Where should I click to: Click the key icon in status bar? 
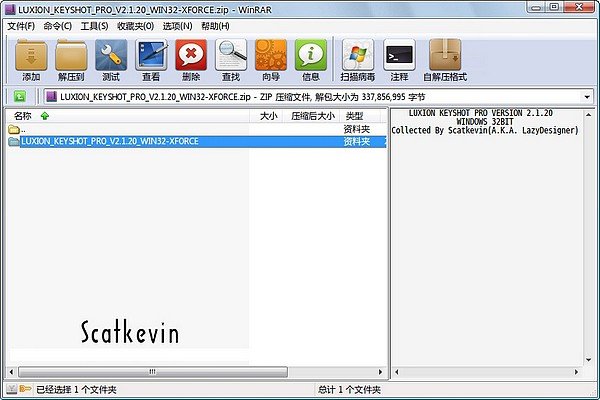point(25,389)
